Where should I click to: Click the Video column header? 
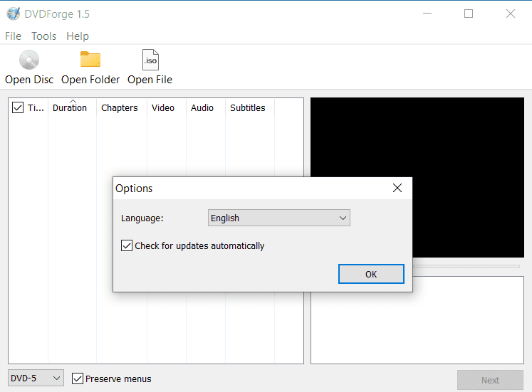pyautogui.click(x=167, y=107)
